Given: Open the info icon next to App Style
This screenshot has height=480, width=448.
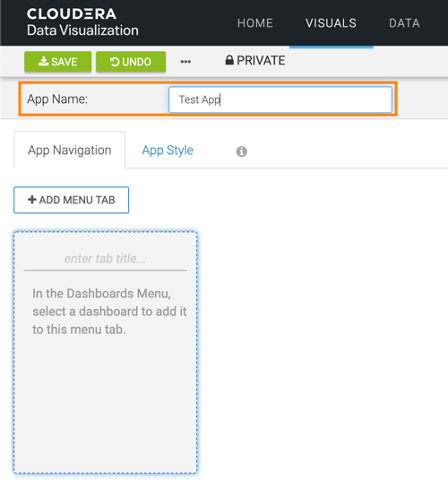Looking at the screenshot, I should tap(242, 151).
